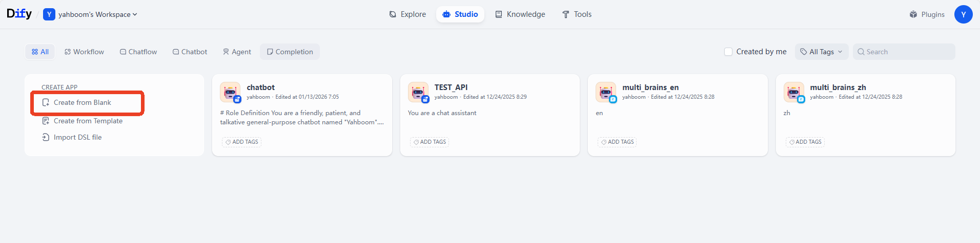
Task: Filter apps by Workflow
Action: (x=84, y=52)
